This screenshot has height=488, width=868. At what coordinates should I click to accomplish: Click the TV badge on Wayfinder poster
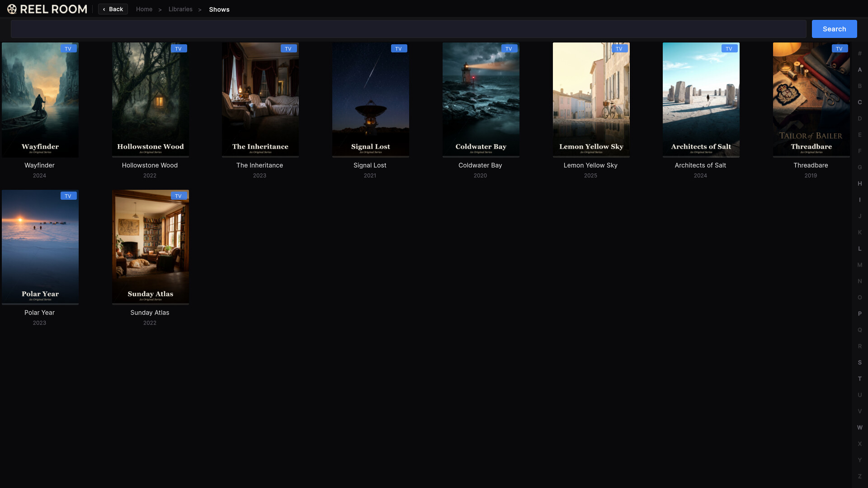[68, 48]
